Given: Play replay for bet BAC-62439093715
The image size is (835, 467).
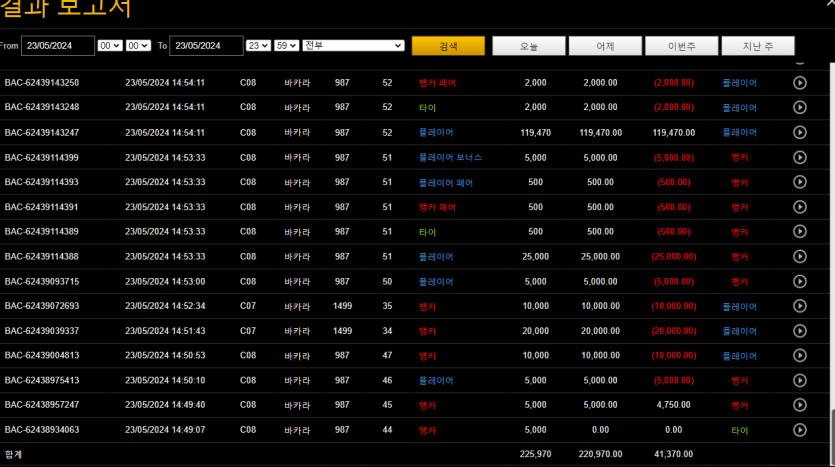Looking at the screenshot, I should tap(799, 281).
